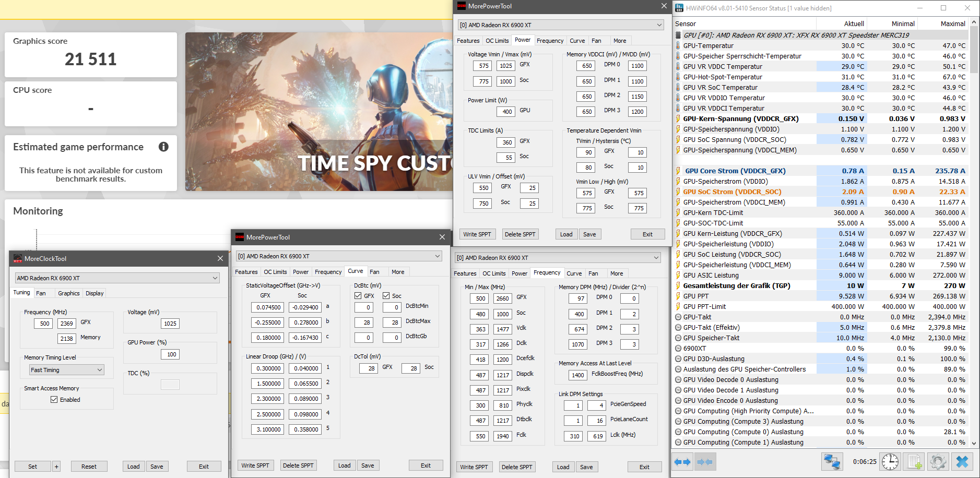Click Delete SPPT in Power-tab MorePowerTool window
The image size is (980, 478).
[x=520, y=234]
